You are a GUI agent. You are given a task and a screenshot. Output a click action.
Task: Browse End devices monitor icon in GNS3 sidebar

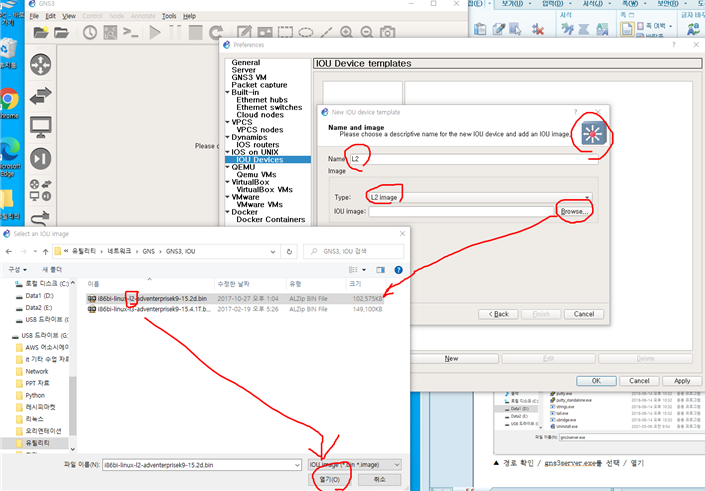(40, 127)
